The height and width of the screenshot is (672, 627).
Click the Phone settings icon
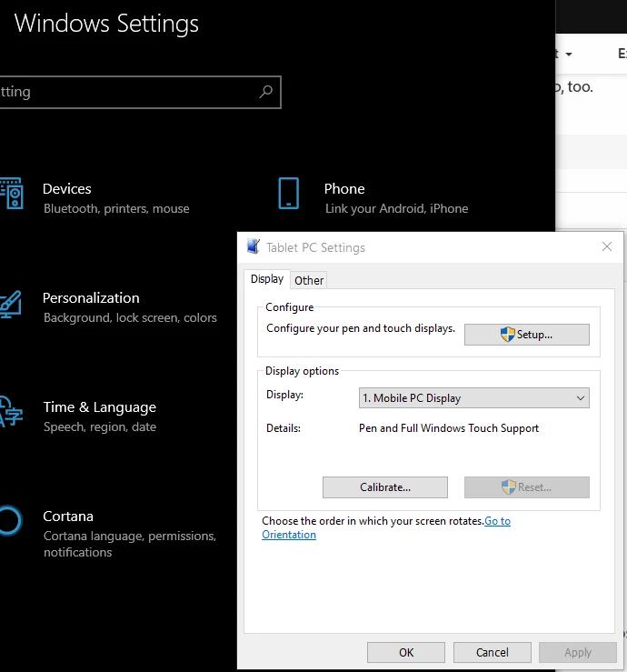point(289,194)
